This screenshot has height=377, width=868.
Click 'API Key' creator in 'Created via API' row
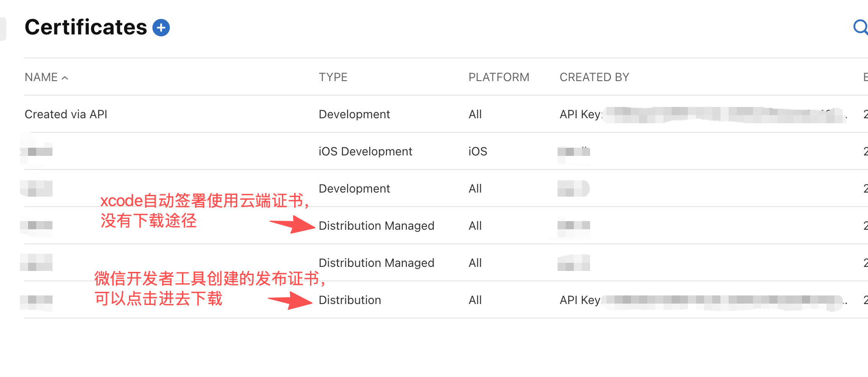click(x=580, y=114)
